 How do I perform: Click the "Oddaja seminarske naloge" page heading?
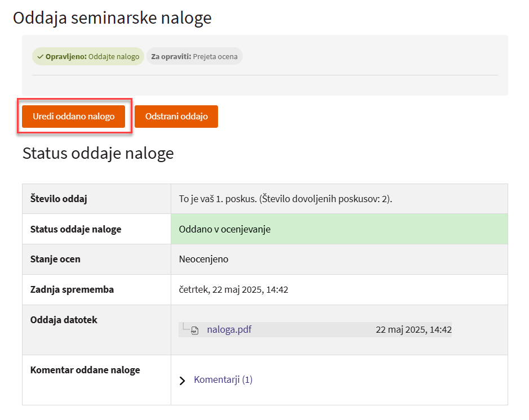click(112, 18)
